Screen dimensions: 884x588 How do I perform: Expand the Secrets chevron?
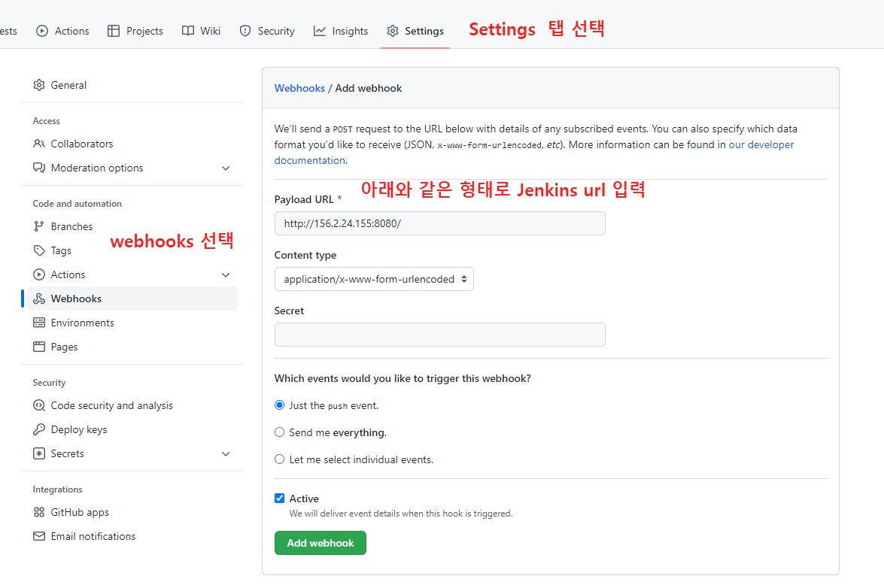pyautogui.click(x=226, y=454)
